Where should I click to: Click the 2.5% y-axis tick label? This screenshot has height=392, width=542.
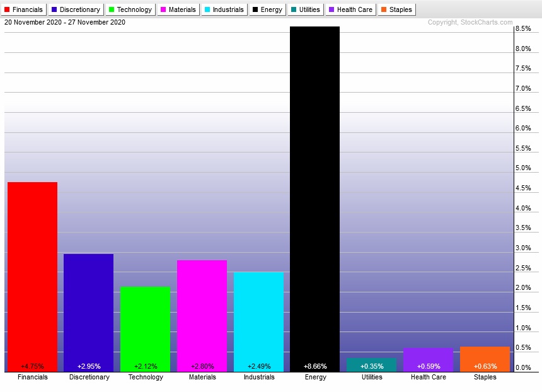(x=523, y=268)
